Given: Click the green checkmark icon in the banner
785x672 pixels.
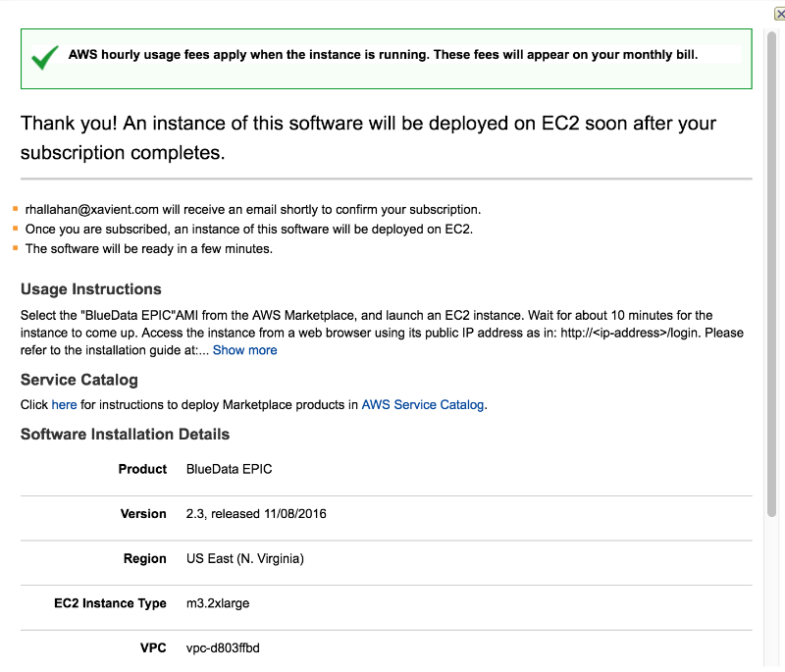Looking at the screenshot, I should pos(44,57).
